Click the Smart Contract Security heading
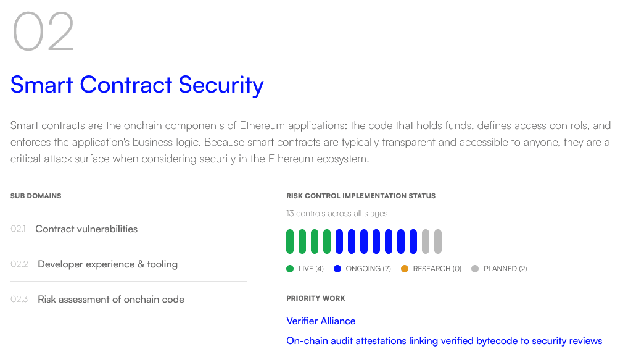Image resolution: width=644 pixels, height=357 pixels. click(137, 85)
